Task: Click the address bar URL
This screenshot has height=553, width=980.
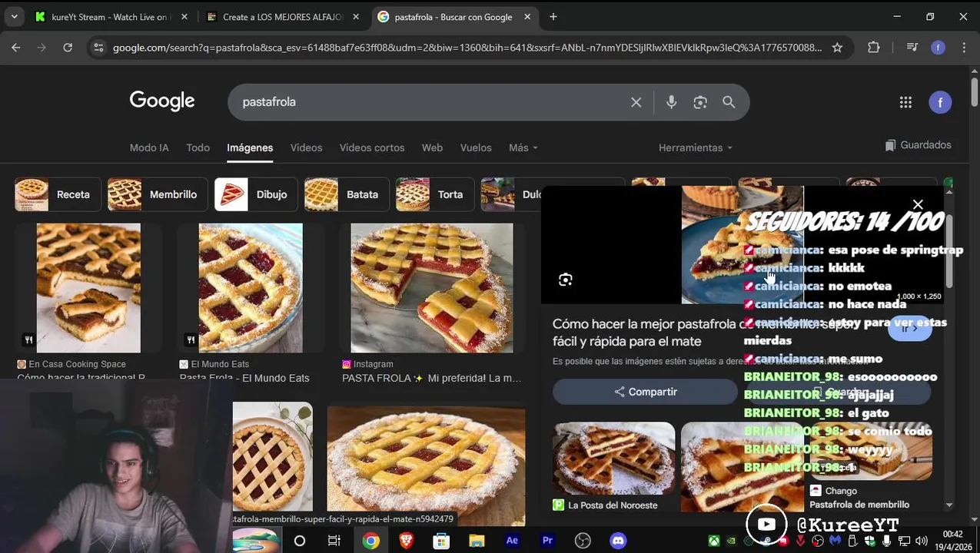Action: tap(467, 48)
